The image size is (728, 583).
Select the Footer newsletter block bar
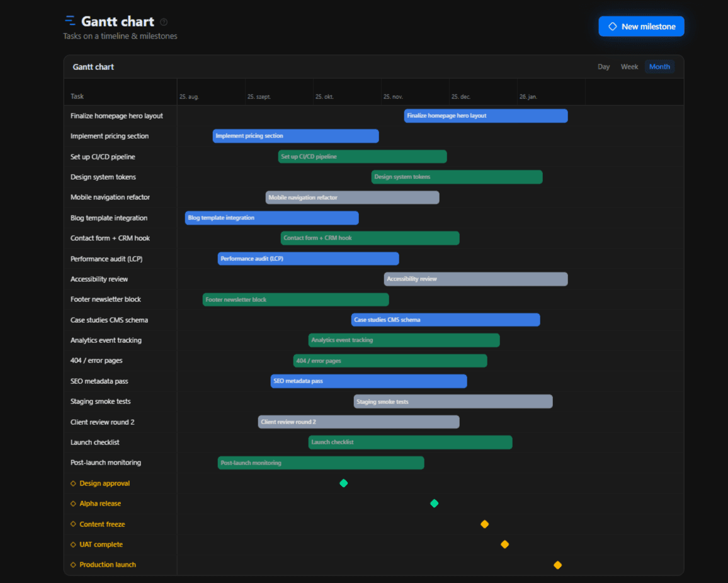pos(296,299)
